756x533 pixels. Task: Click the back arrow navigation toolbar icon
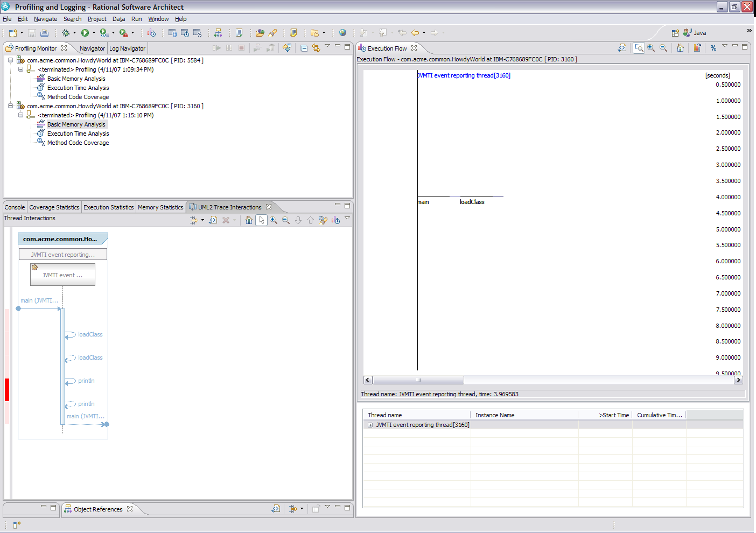(415, 33)
